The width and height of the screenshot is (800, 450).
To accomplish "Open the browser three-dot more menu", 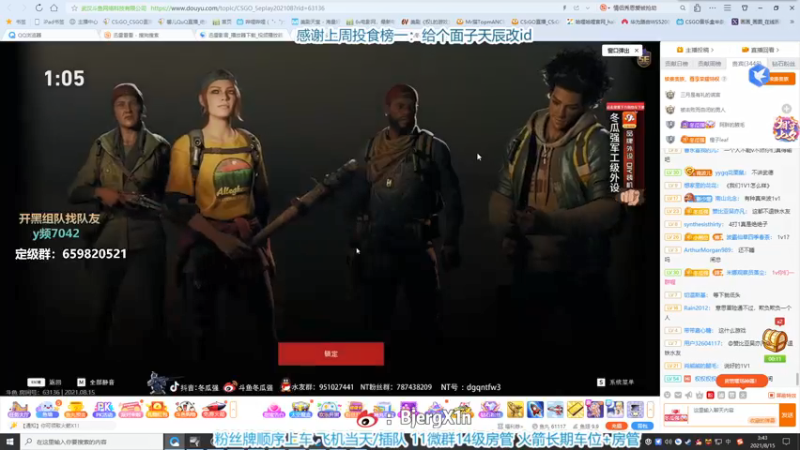I will [x=713, y=8].
